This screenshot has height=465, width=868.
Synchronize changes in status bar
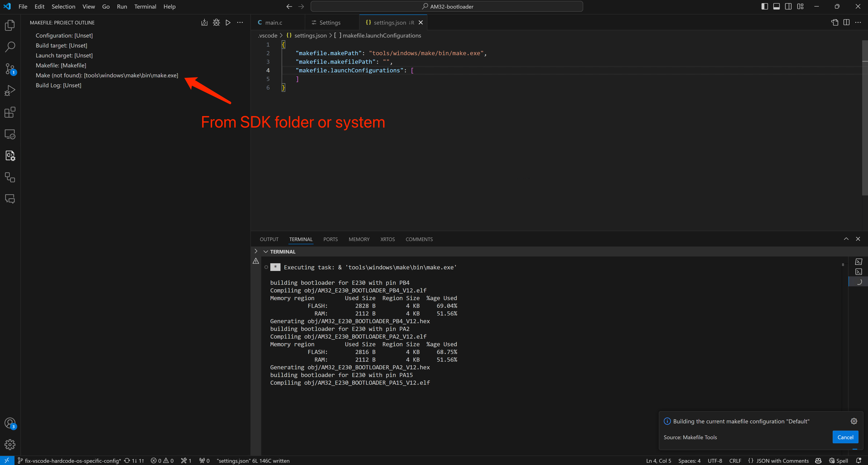[x=134, y=461]
